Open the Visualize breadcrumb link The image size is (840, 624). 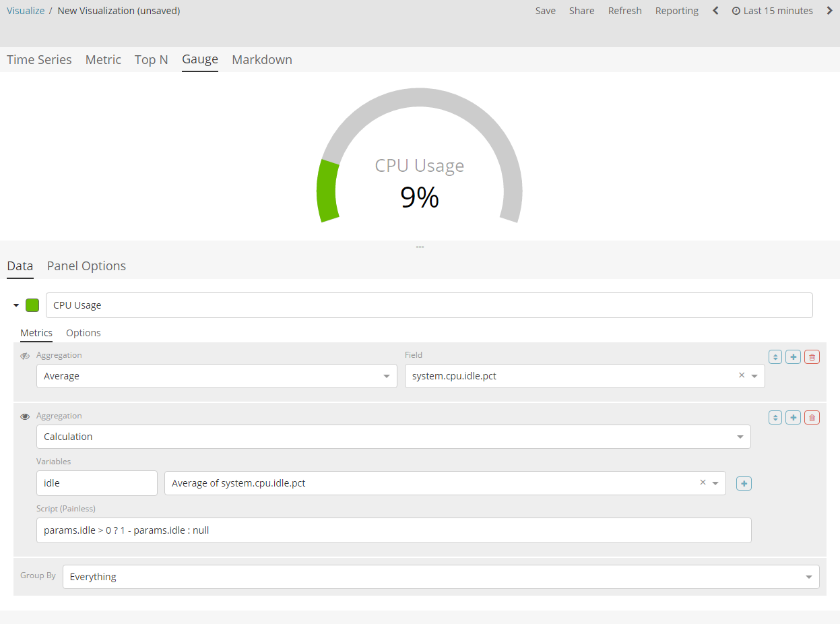(24, 11)
